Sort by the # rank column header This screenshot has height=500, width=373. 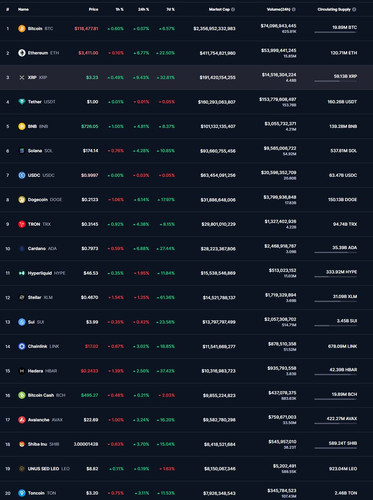(x=8, y=9)
